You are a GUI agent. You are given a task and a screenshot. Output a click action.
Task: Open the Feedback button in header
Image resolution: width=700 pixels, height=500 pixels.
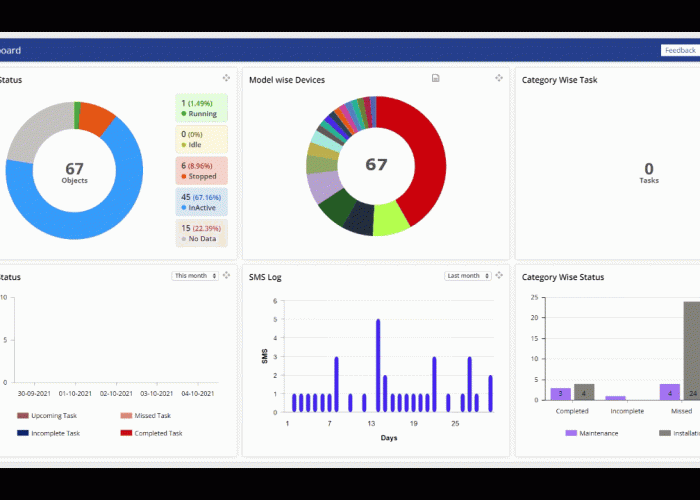[679, 50]
